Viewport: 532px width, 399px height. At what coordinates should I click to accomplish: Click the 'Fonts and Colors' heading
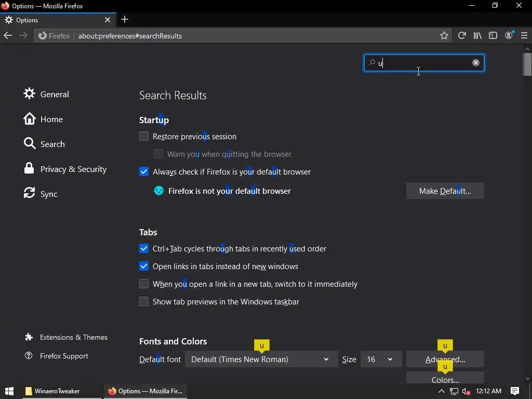173,341
